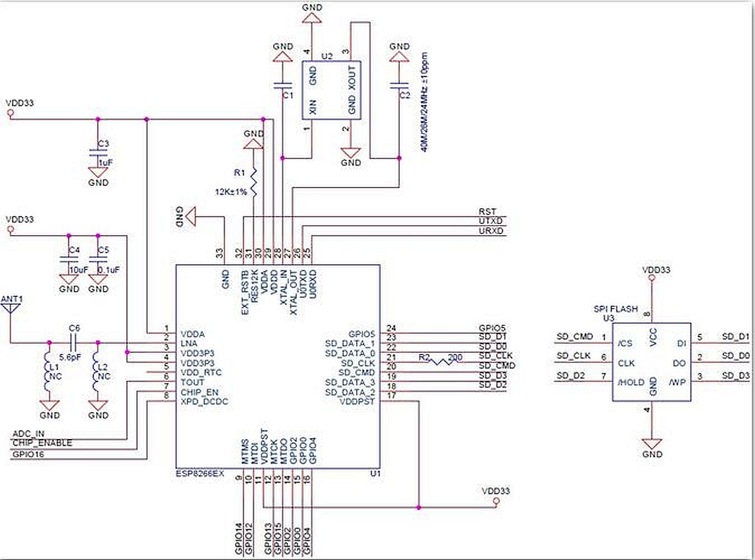Image resolution: width=755 pixels, height=560 pixels.
Task: Click the SD_DATA_1 pin name
Action: 350,343
